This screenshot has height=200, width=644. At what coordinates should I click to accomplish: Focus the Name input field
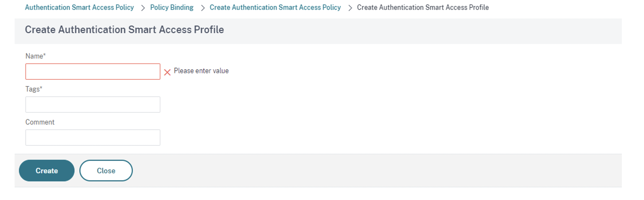(x=93, y=71)
